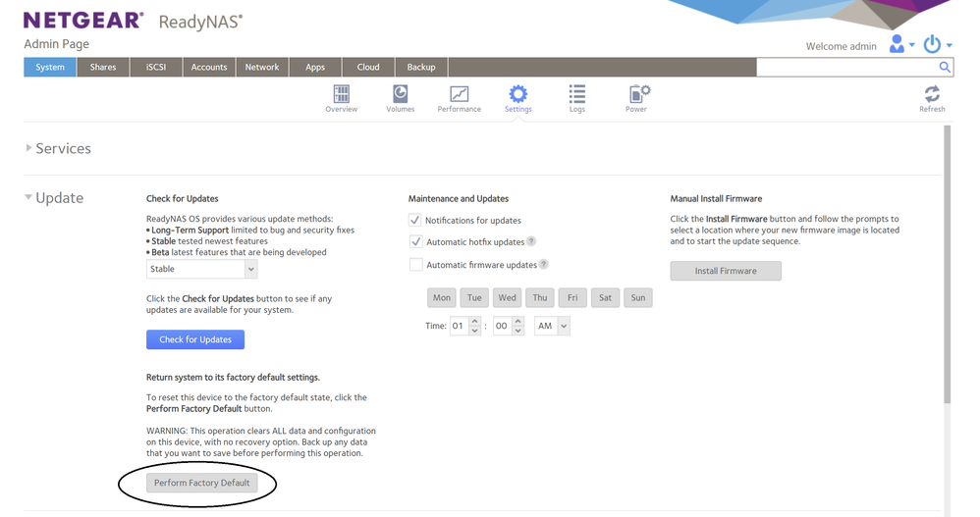Image resolution: width=980 pixels, height=517 pixels.
Task: Click the vertical page scrollbar
Action: [x=947, y=265]
